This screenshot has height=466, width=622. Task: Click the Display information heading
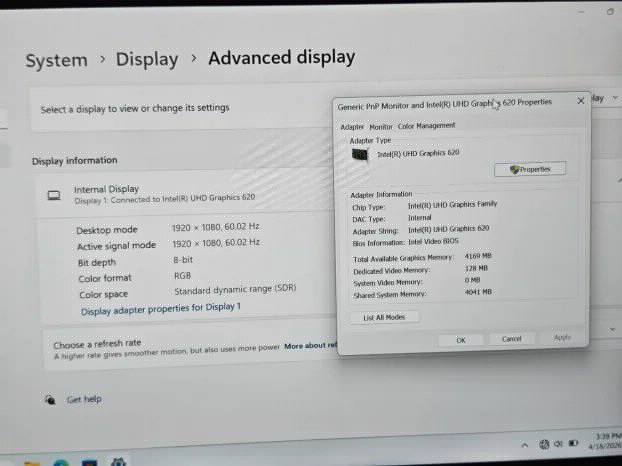pos(75,161)
